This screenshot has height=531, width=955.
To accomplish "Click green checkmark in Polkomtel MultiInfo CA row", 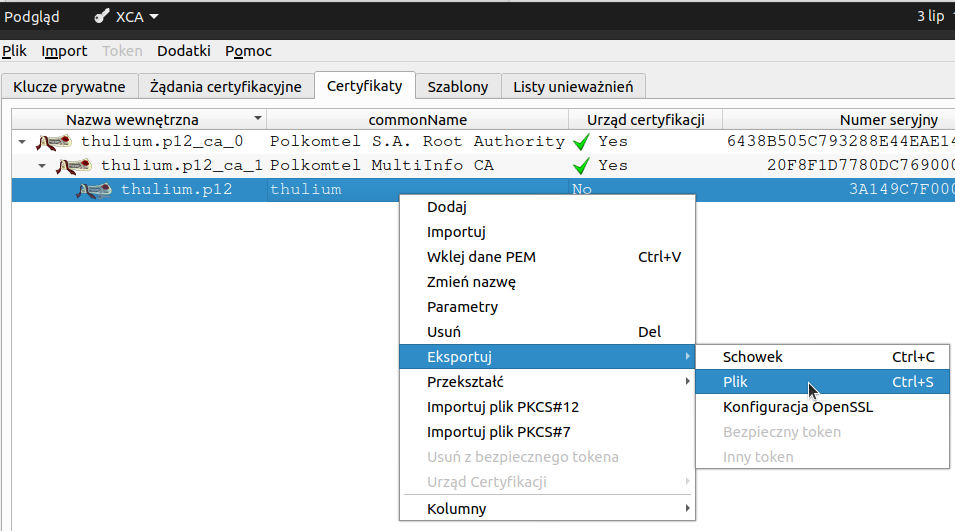I will (582, 166).
